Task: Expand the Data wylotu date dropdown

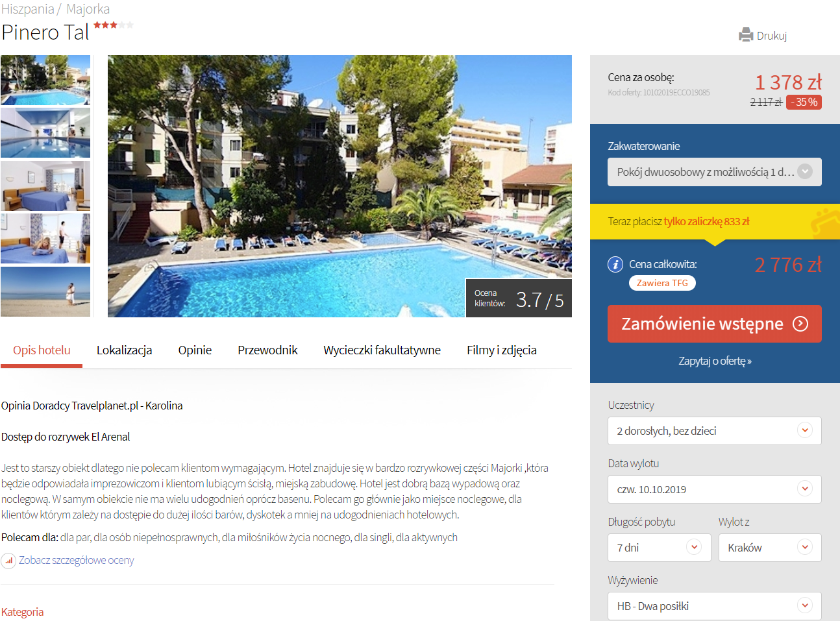Action: tap(715, 489)
